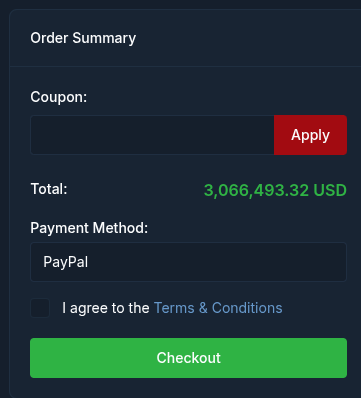Enable the 'I agree' checkbox
This screenshot has width=361, height=398.
click(x=40, y=308)
